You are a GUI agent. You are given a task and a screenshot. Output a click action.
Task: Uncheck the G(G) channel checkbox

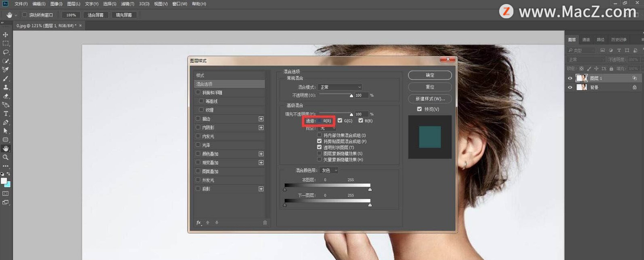click(340, 120)
